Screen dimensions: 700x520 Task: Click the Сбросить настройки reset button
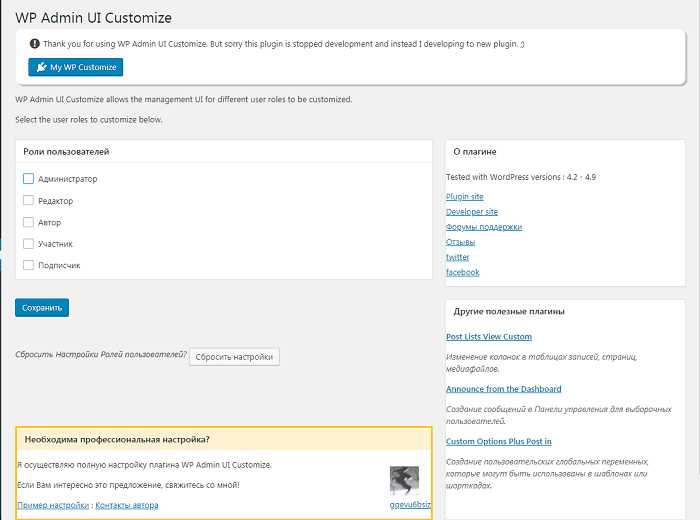click(x=234, y=357)
